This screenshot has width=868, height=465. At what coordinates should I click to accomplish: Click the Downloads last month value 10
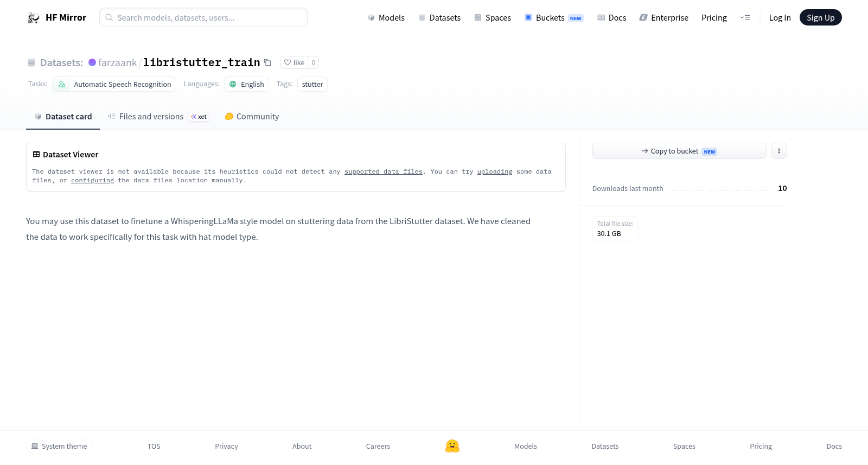pyautogui.click(x=782, y=188)
